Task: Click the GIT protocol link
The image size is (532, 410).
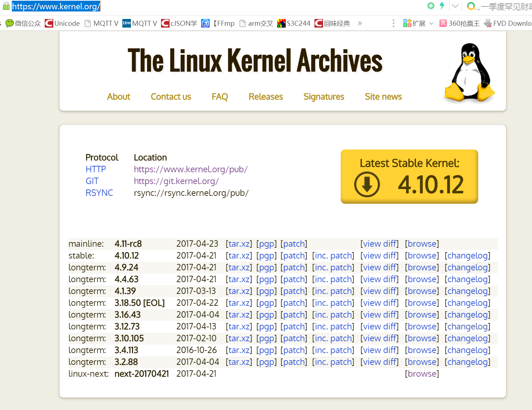Action: point(92,181)
